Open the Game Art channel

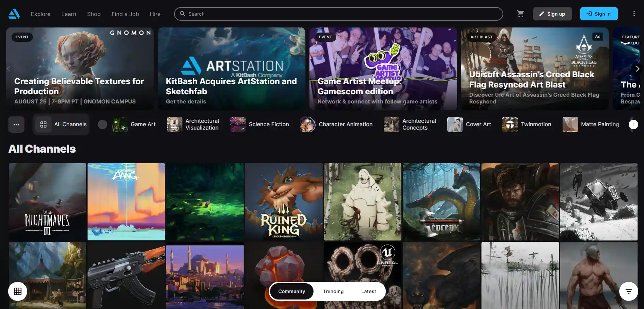(134, 124)
